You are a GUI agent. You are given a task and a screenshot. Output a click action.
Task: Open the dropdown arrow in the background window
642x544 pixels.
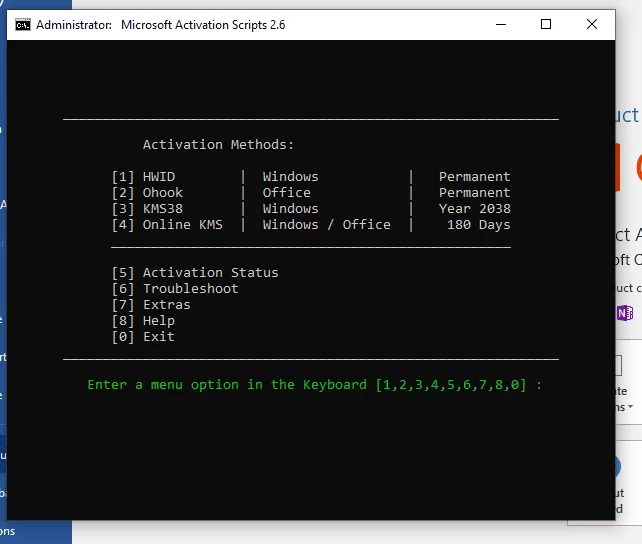[x=630, y=406]
